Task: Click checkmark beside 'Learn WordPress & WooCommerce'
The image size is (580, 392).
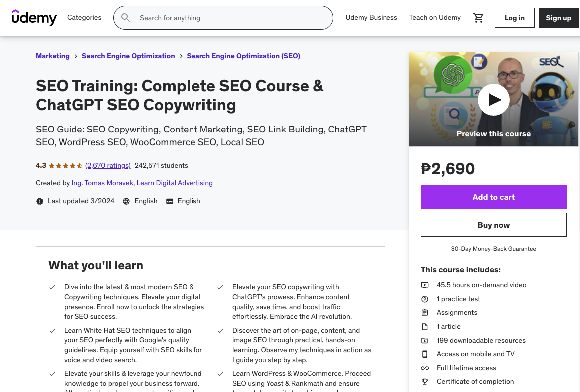Action: point(220,374)
